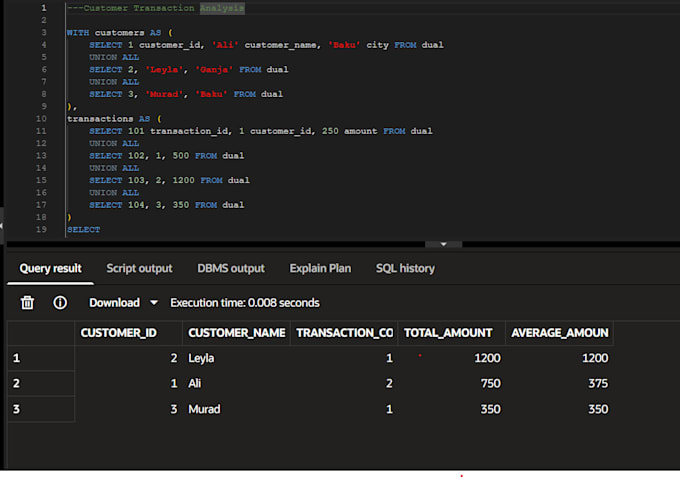
Task: Switch to the Explain Plan tab
Action: 320,268
